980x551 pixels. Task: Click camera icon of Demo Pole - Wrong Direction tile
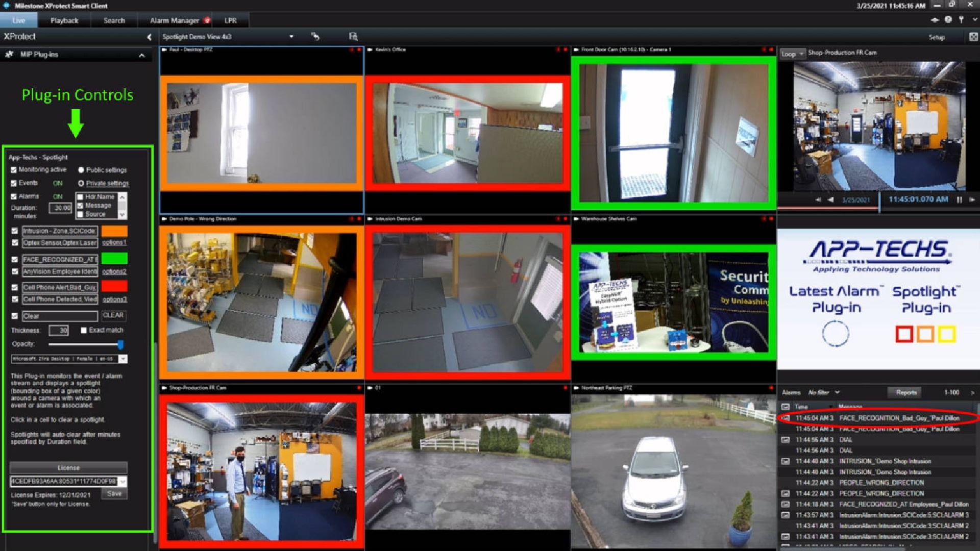pyautogui.click(x=164, y=218)
